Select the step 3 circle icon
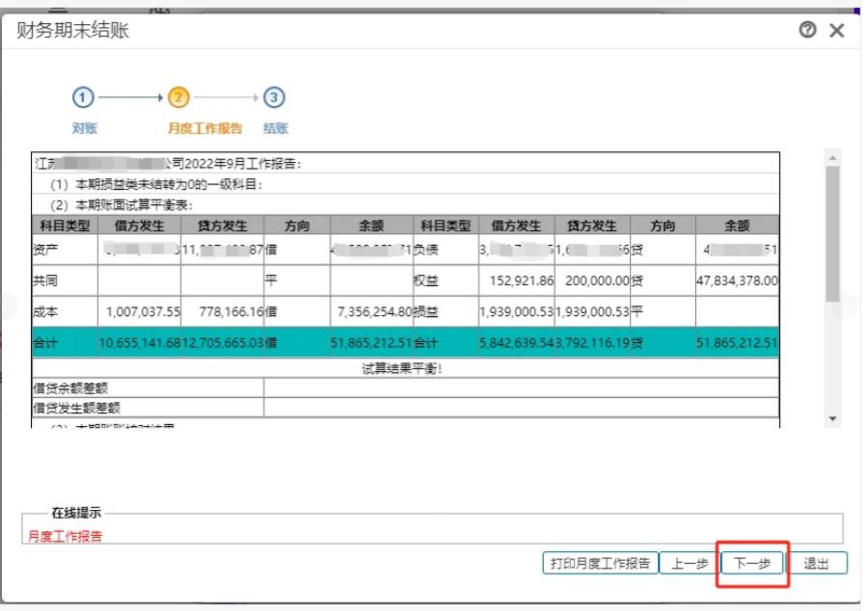This screenshot has width=868, height=611. [275, 97]
